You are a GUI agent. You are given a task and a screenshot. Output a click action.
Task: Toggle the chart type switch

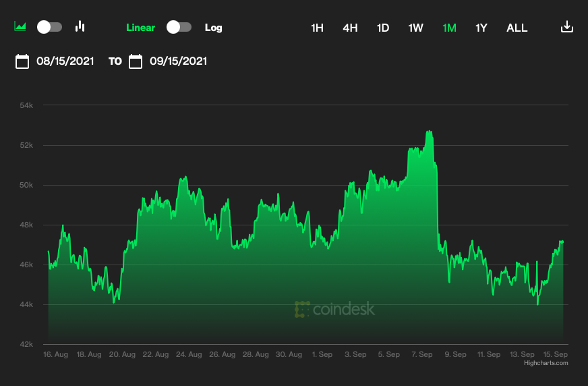(x=49, y=27)
